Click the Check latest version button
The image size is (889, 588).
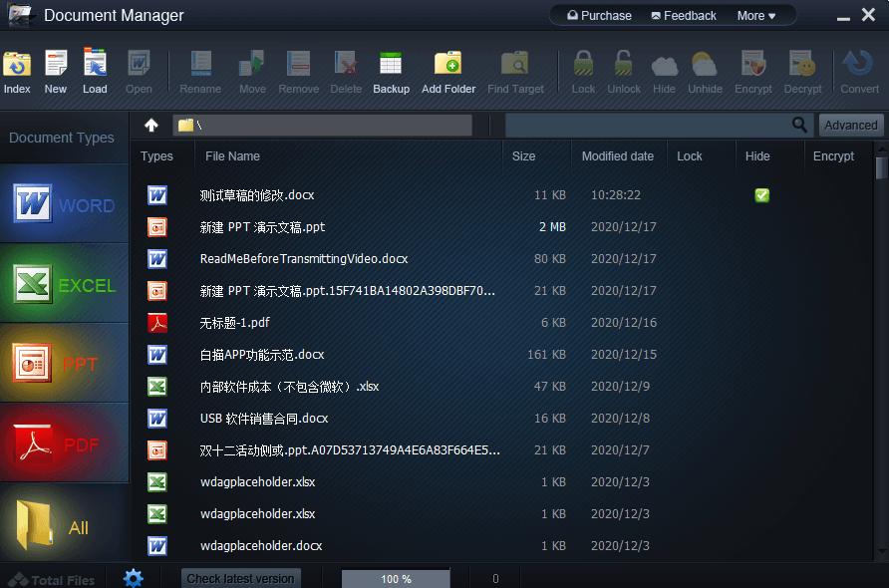tap(240, 578)
